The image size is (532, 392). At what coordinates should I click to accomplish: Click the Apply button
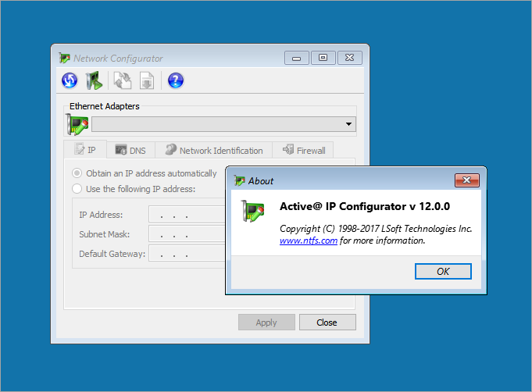pos(266,323)
